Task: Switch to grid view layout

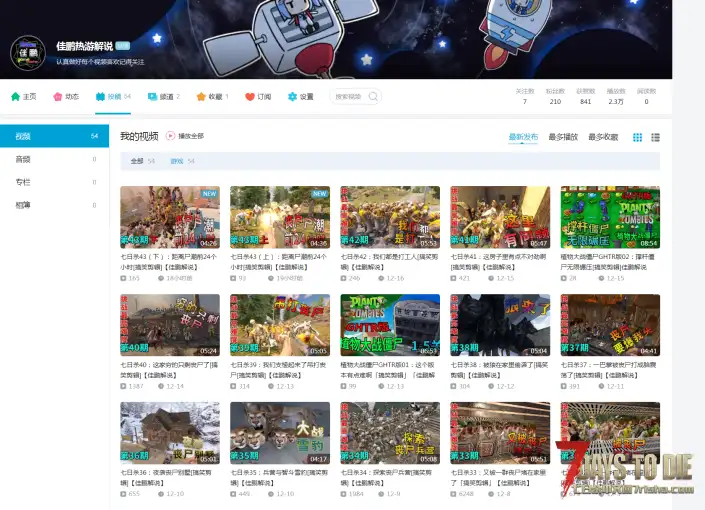Action: click(638, 138)
